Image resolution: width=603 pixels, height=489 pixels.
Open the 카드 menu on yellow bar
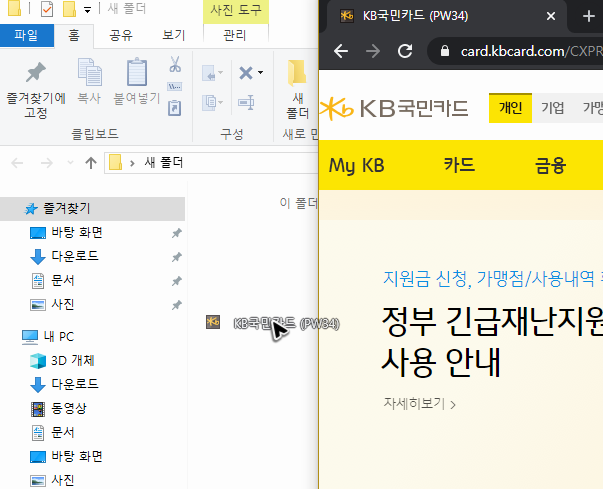[460, 165]
